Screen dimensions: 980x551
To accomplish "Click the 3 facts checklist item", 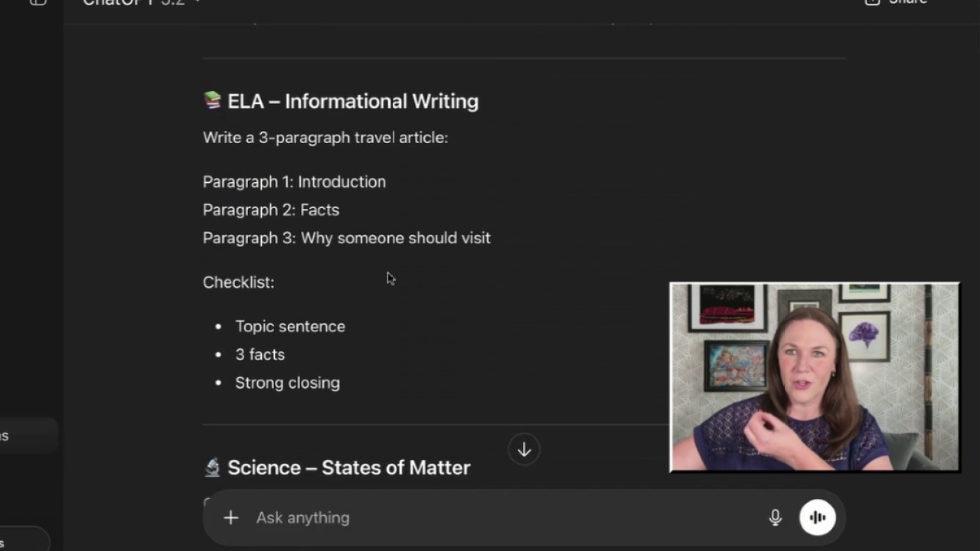I will click(260, 354).
